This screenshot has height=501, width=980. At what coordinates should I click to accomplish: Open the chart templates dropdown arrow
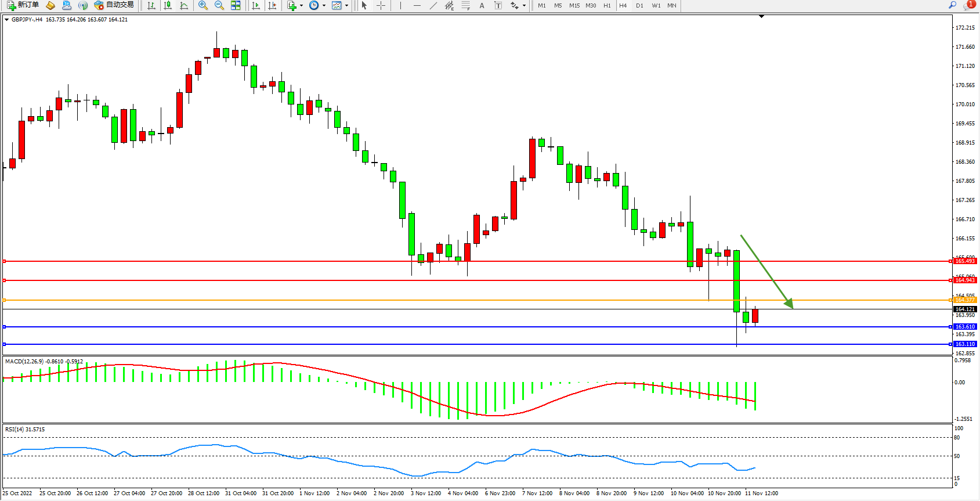coord(346,6)
